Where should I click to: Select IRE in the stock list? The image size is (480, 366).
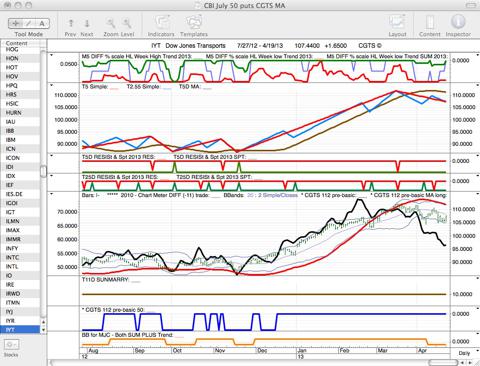[x=20, y=284]
